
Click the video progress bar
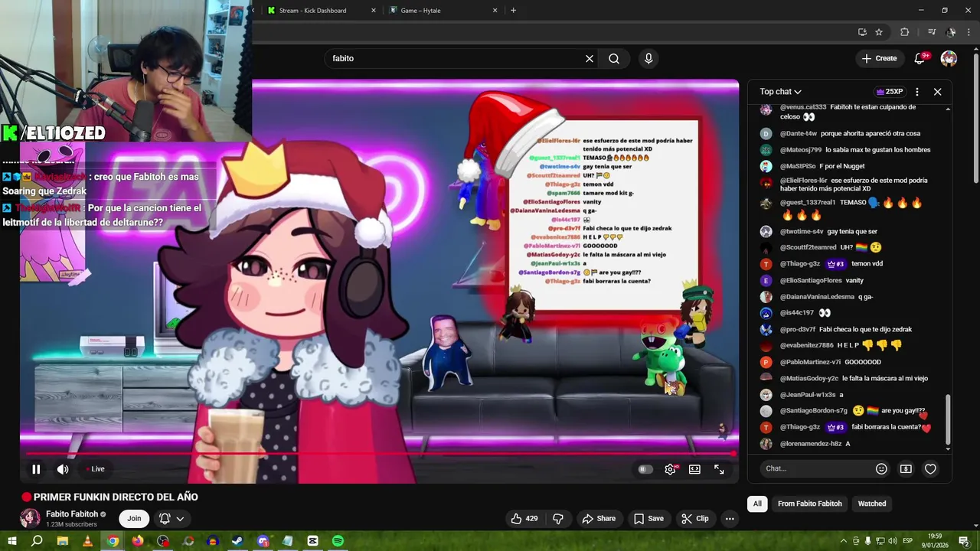coord(379,454)
